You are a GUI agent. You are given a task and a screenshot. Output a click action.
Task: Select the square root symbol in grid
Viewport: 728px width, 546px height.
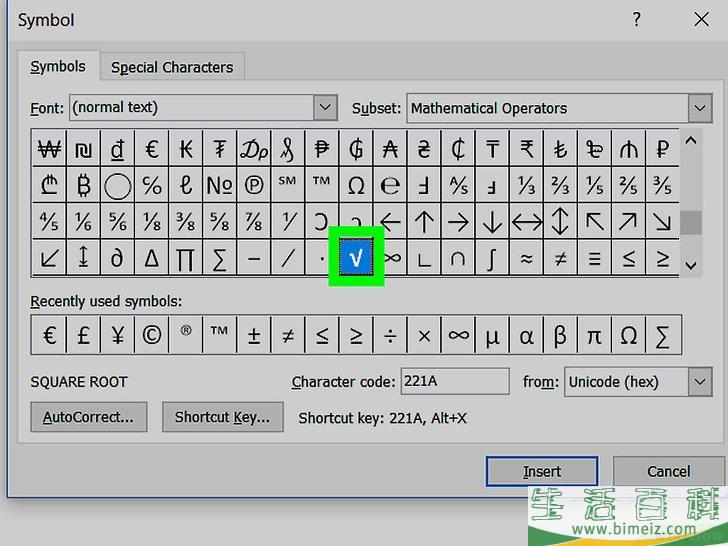click(357, 259)
